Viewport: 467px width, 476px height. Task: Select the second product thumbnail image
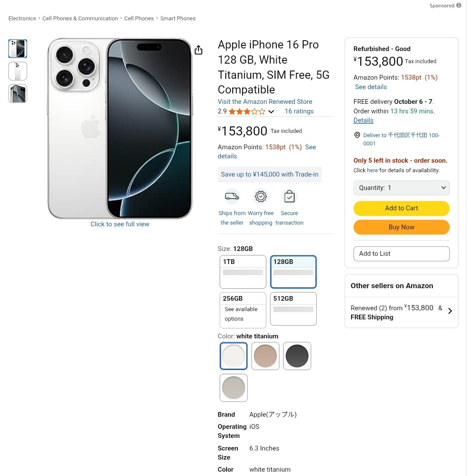point(18,71)
